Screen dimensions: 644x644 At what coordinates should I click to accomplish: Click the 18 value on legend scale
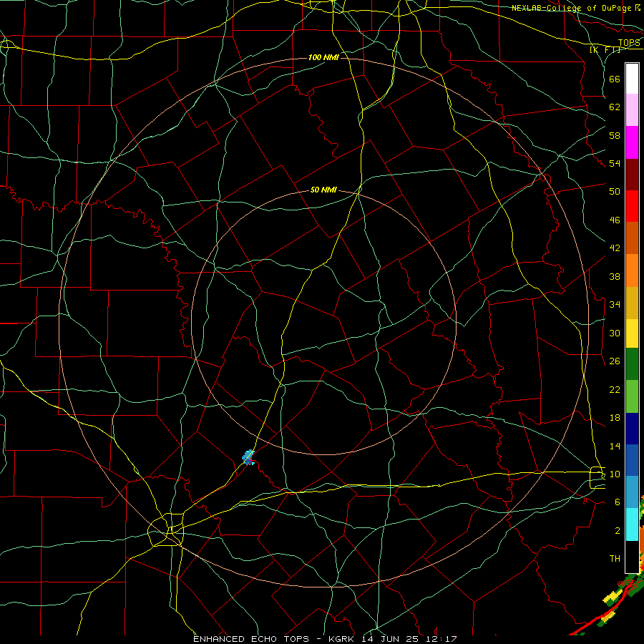[615, 418]
